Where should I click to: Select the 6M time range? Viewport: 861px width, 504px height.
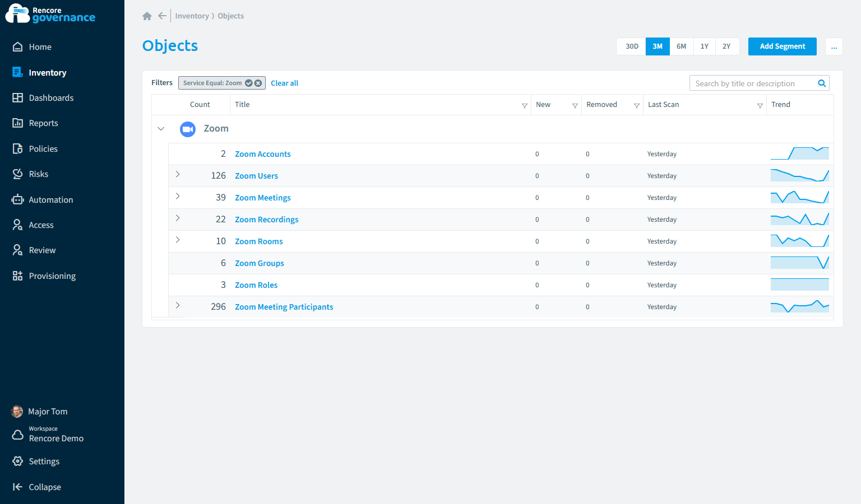681,46
